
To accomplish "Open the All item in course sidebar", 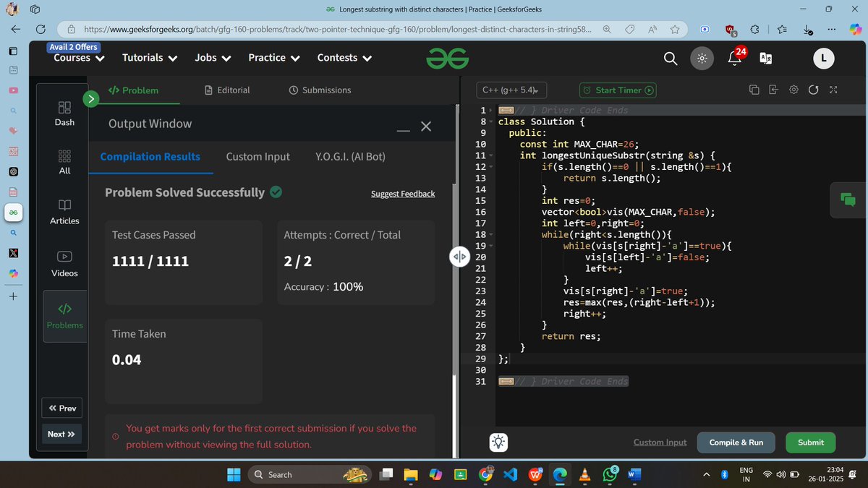I will coord(64,162).
